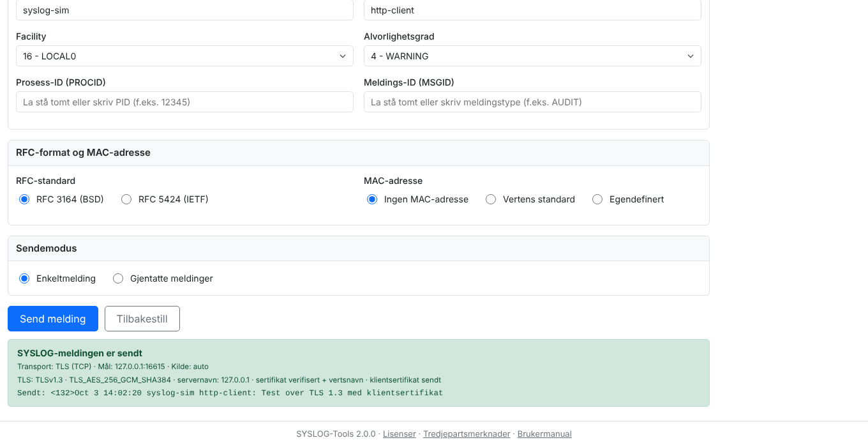The height and width of the screenshot is (447, 868).
Task: Choose Ingen MAC-adresse option
Action: (x=372, y=199)
